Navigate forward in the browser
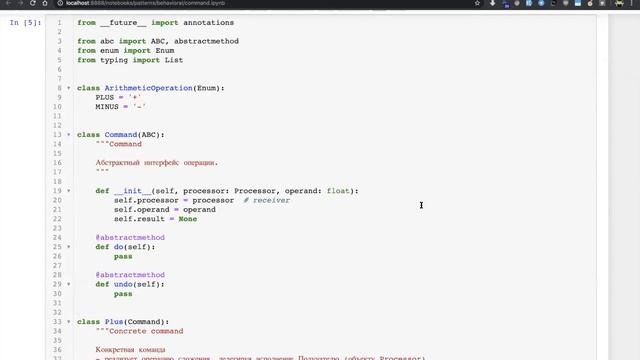Viewport: 640px width, 360px height. [20, 3]
